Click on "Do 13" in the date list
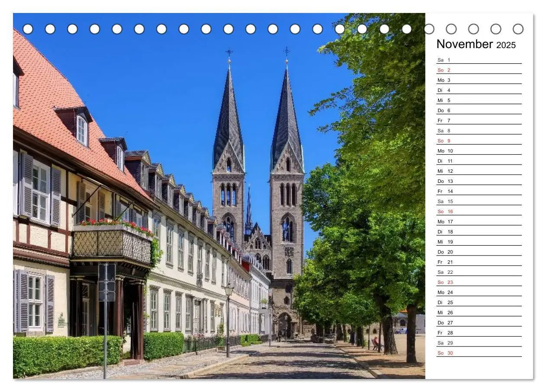 (x=479, y=181)
